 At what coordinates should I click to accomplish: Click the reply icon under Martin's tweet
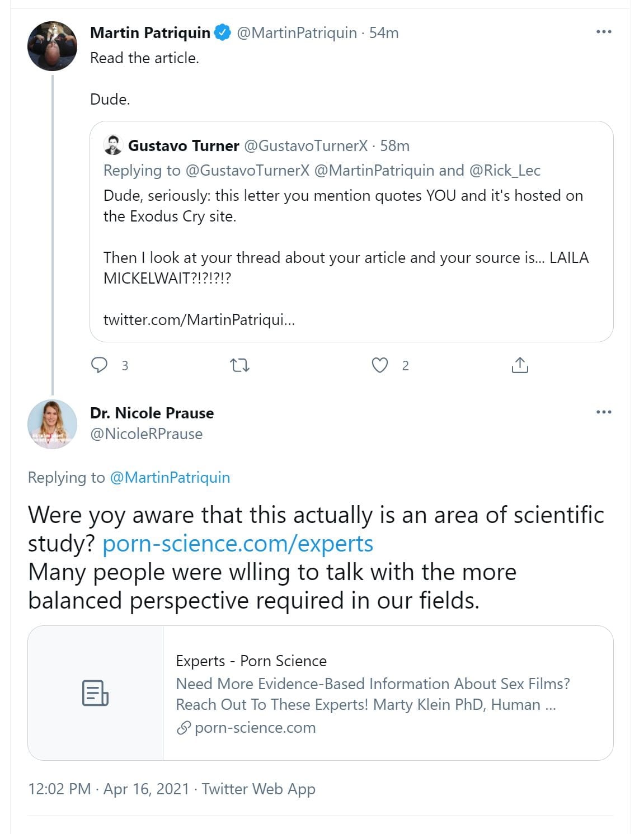(x=99, y=365)
